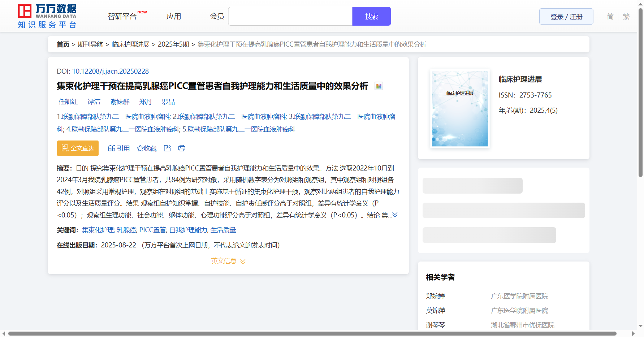Click affiliation 5.联勤保障部队第九二一医院血液肿瘤科
Image resolution: width=644 pixels, height=337 pixels.
[239, 129]
